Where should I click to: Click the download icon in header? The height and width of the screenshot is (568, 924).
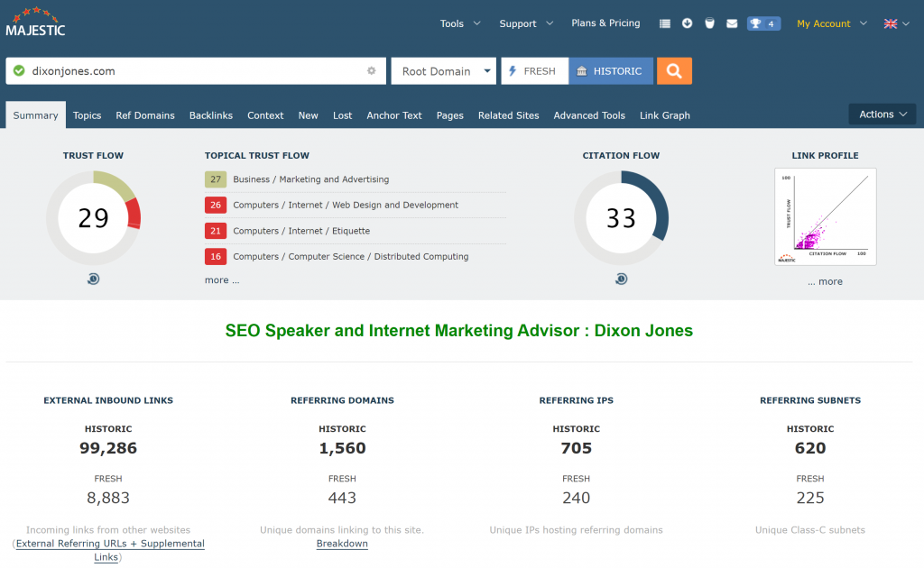coord(687,23)
